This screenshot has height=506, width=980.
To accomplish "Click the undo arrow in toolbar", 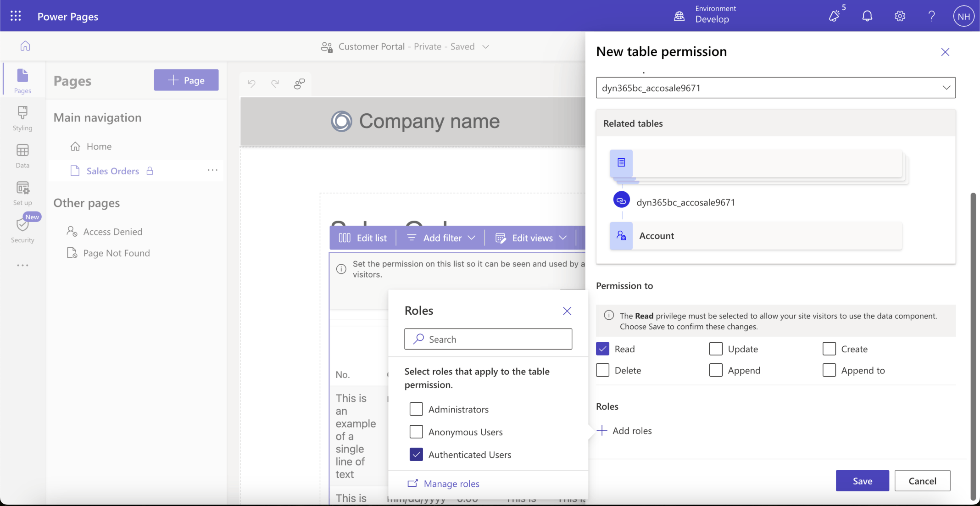I will (251, 83).
